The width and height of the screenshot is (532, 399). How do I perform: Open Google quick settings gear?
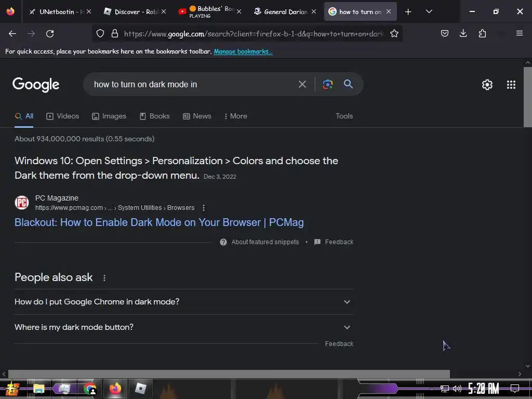click(x=487, y=85)
